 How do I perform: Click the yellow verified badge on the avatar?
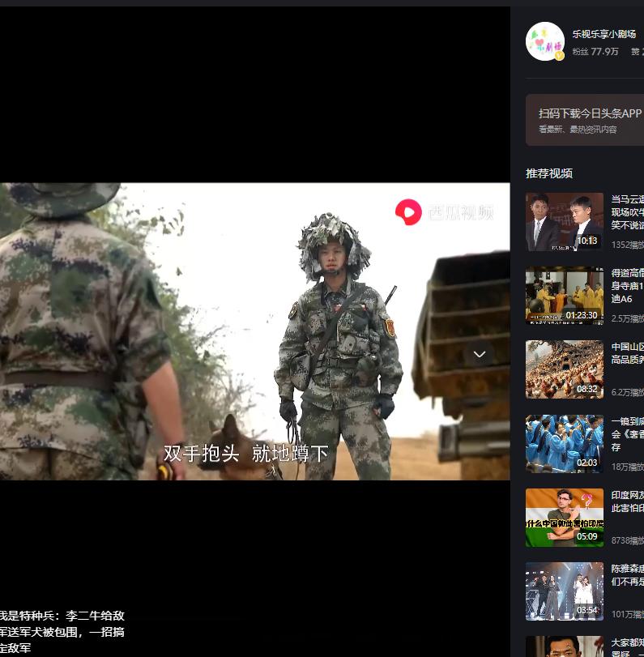pos(560,56)
